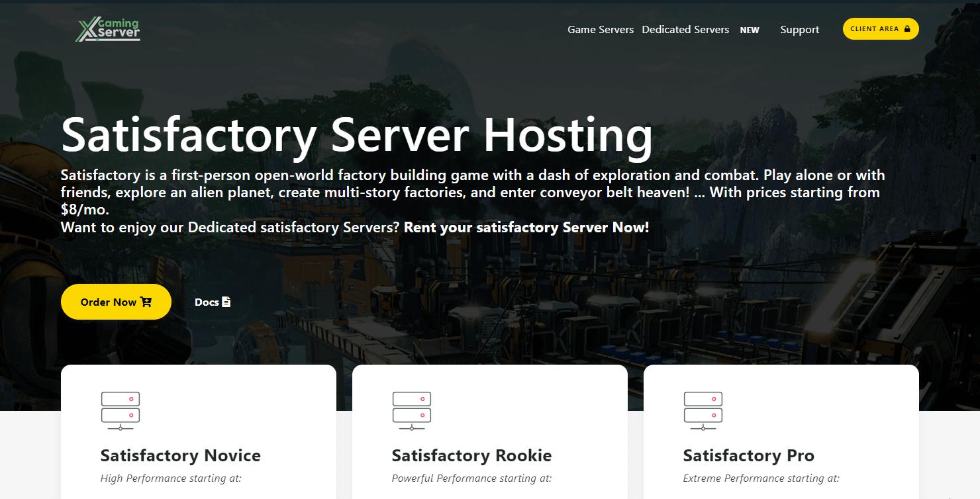Click the cart icon on Order Now
This screenshot has width=980, height=499.
146,302
